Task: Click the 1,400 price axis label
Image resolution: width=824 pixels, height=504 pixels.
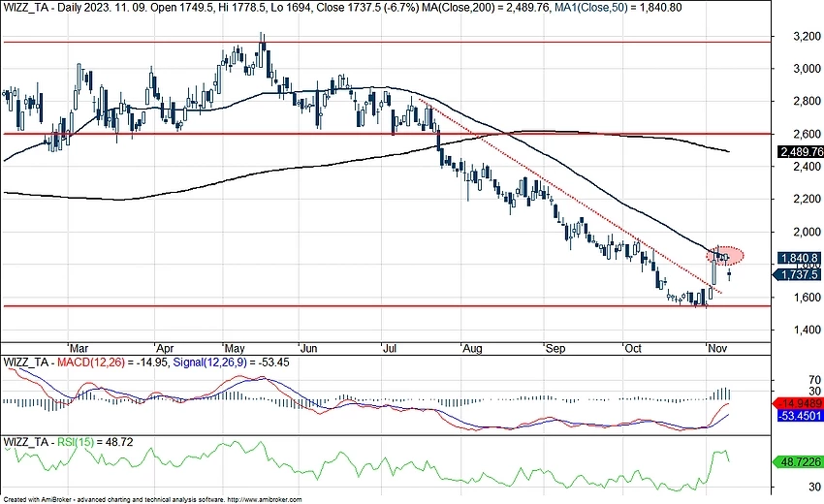Action: click(807, 330)
